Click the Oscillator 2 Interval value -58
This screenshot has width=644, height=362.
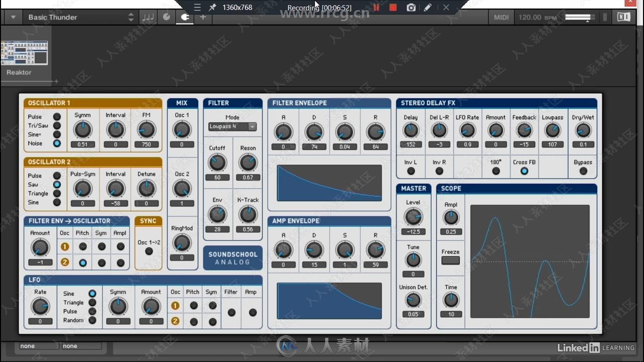point(115,204)
